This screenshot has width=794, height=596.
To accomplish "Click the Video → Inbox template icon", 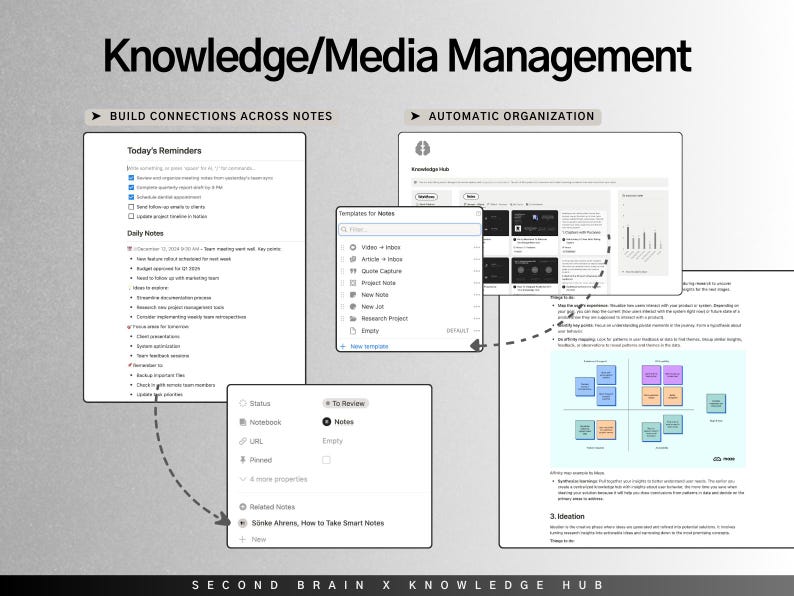I will (353, 247).
